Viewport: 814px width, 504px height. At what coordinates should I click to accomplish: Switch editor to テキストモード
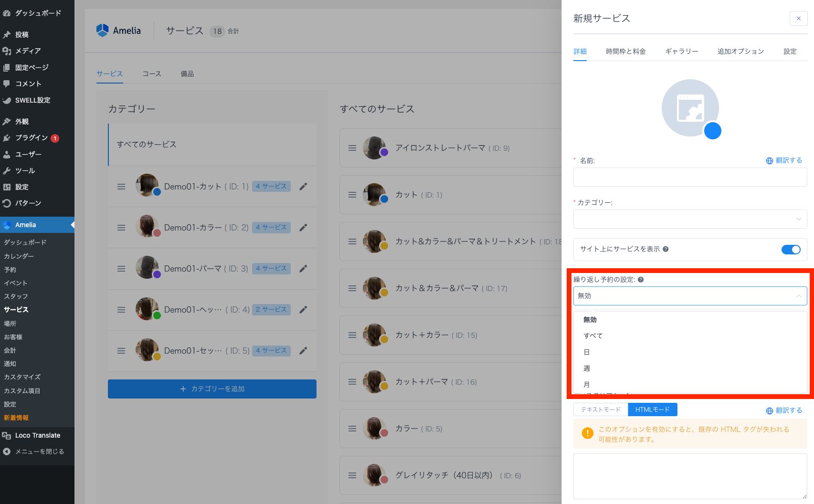click(x=601, y=409)
